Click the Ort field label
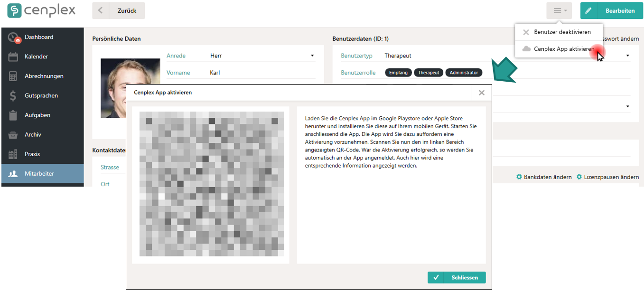The image size is (644, 293). pos(105,184)
